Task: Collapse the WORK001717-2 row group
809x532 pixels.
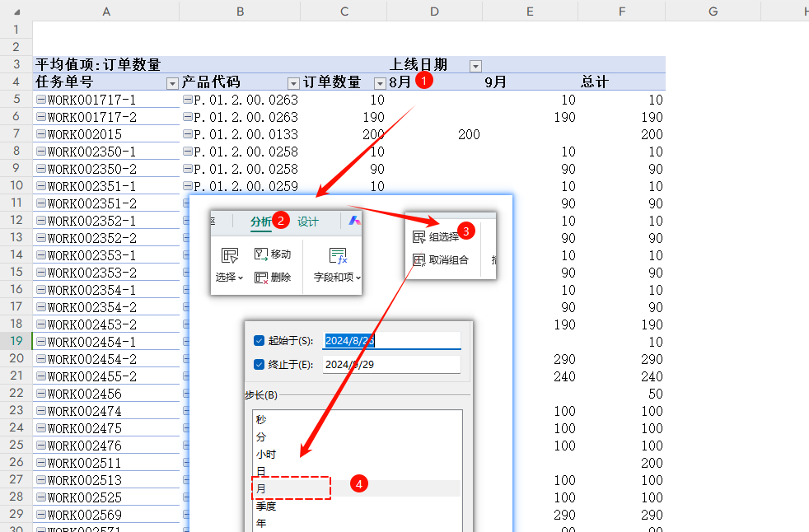Action: [x=40, y=117]
